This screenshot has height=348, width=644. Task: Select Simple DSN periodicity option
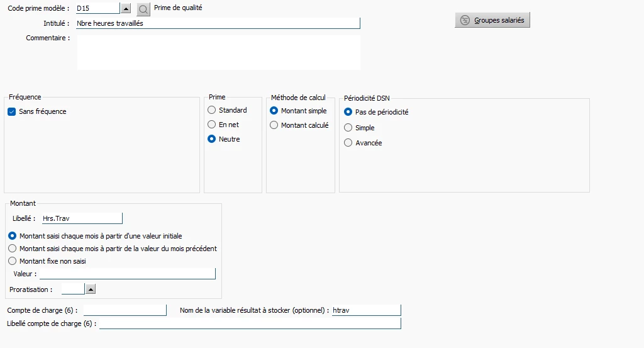pos(348,128)
